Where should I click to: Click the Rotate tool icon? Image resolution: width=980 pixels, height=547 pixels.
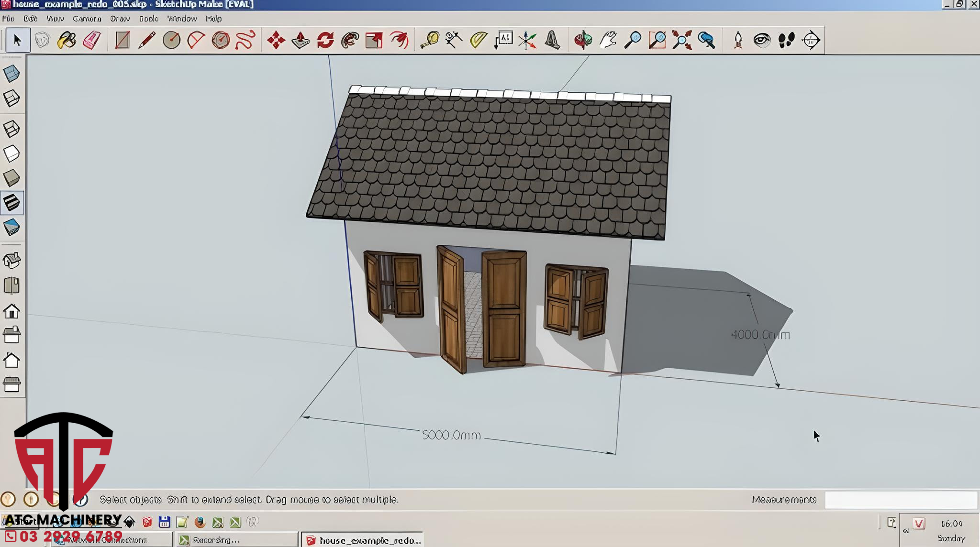[x=325, y=40]
